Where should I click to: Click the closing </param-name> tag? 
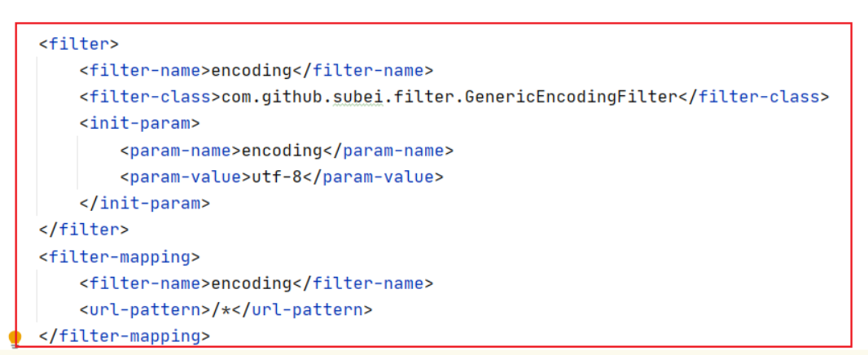coord(388,151)
